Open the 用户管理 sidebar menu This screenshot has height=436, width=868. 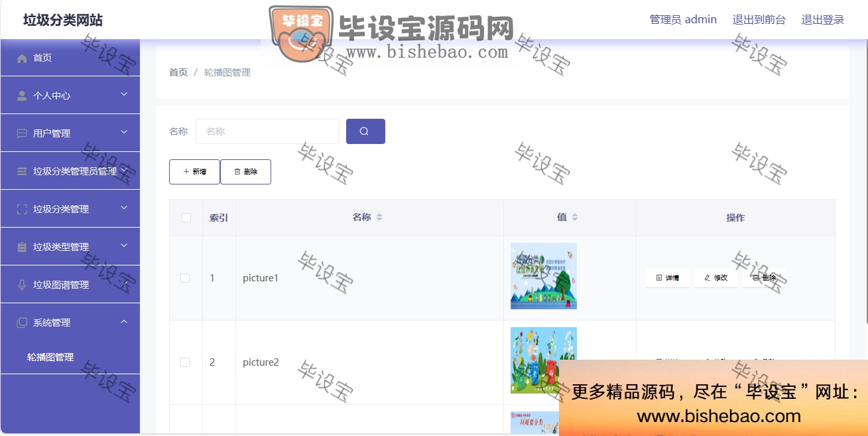coord(70,133)
